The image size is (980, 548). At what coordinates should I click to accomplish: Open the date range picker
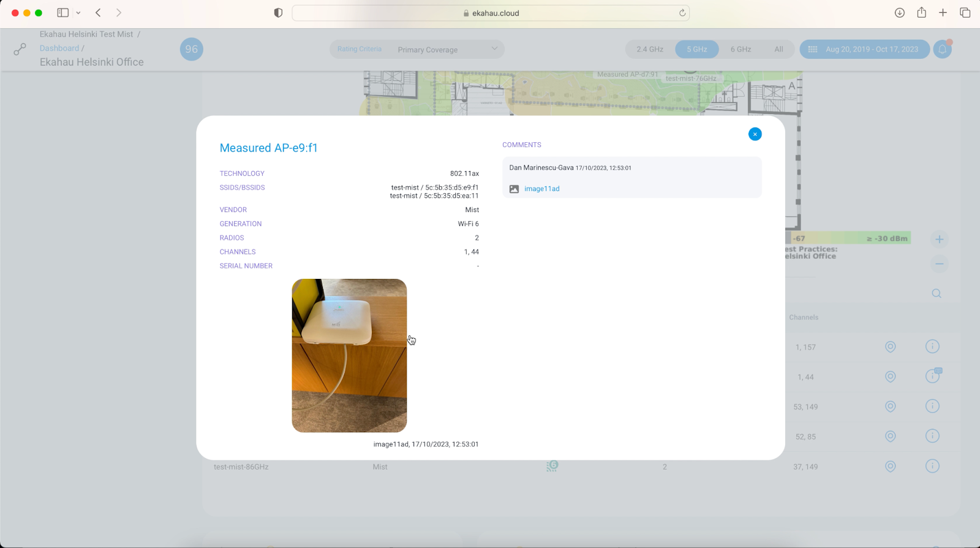click(x=864, y=49)
